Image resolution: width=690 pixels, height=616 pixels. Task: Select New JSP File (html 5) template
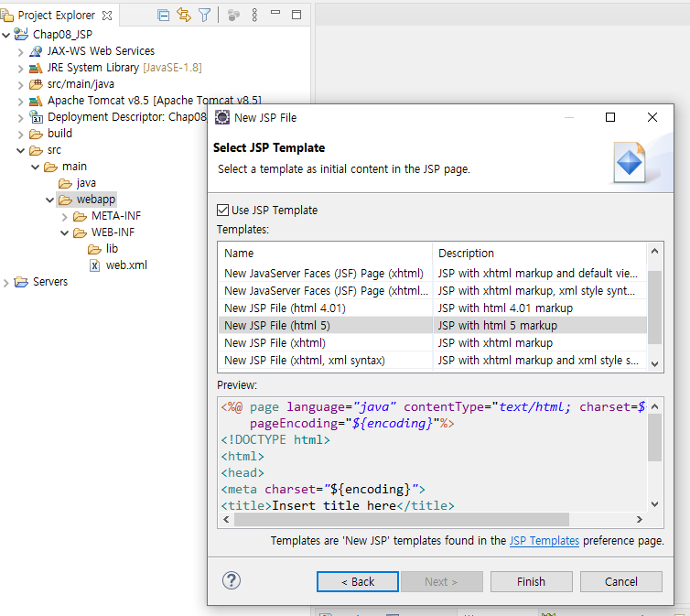point(433,326)
